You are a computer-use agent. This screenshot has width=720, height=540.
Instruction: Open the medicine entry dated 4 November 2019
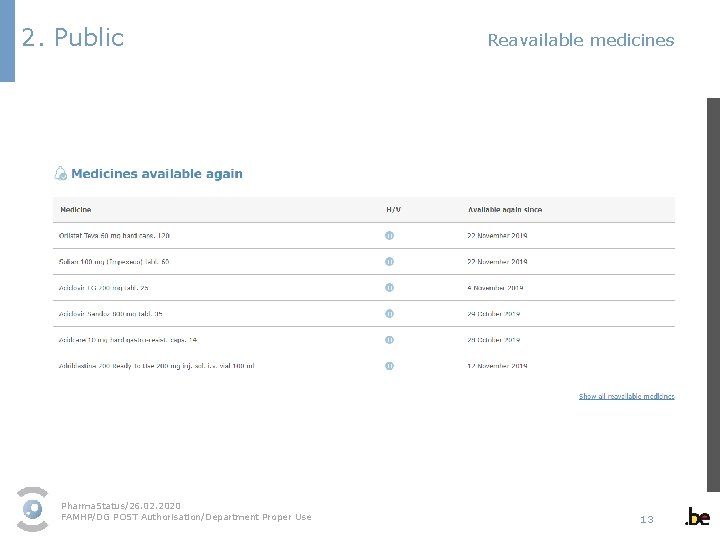(104, 288)
